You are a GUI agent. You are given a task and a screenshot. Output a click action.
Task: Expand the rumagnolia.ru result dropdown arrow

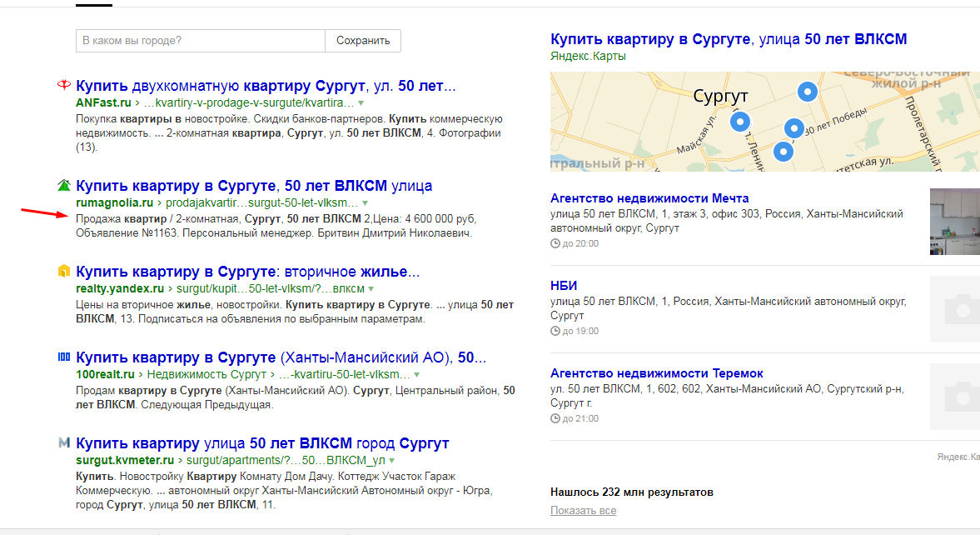pos(365,203)
